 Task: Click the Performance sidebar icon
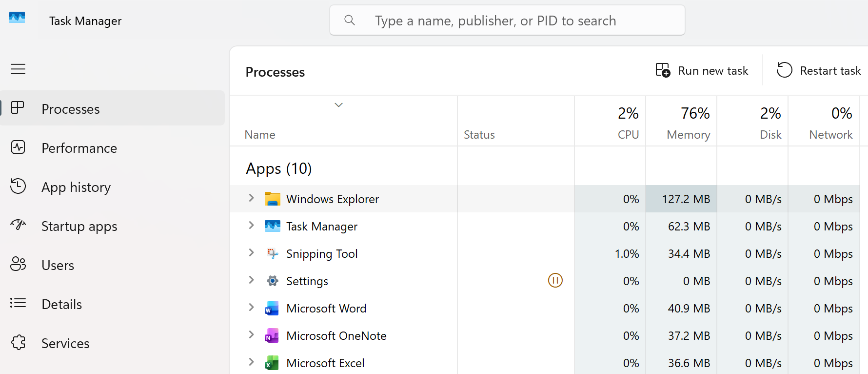(x=18, y=147)
